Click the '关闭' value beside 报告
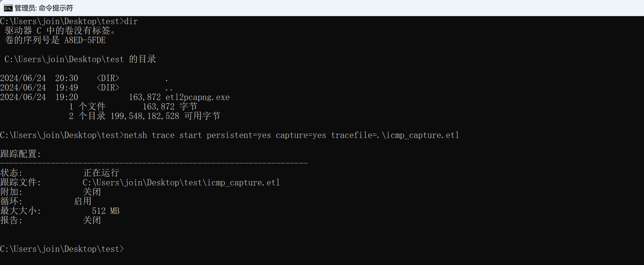Image resolution: width=644 pixels, height=265 pixels. point(92,220)
